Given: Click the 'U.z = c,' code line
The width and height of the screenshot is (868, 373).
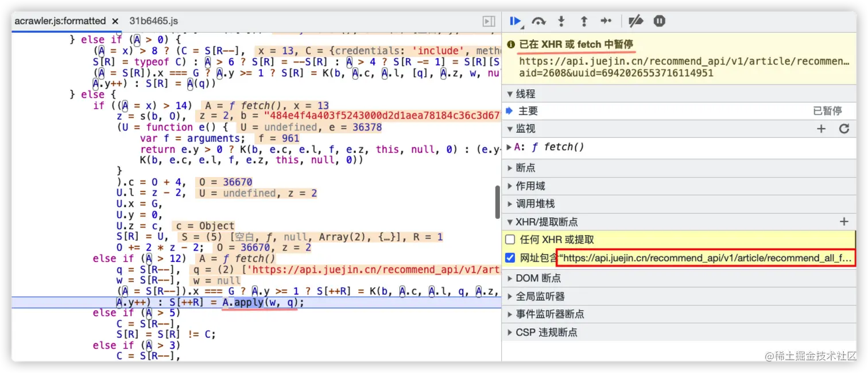Looking at the screenshot, I should (139, 226).
